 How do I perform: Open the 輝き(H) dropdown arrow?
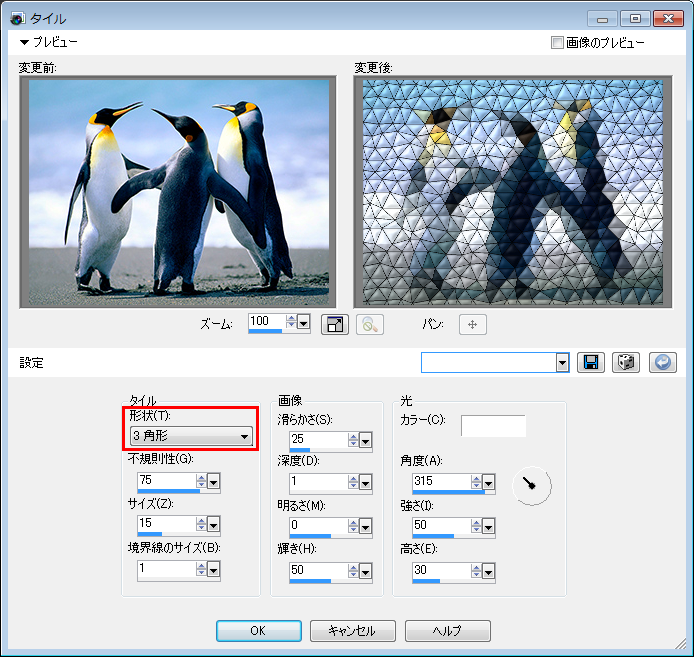[x=365, y=572]
